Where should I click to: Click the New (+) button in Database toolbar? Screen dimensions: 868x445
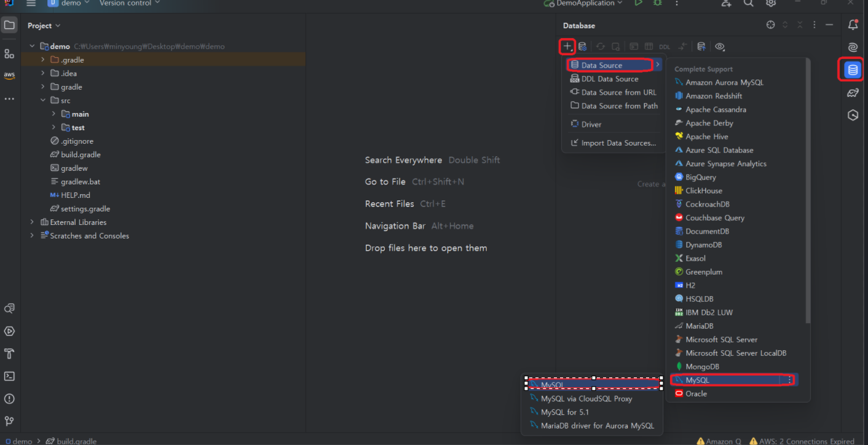[567, 47]
